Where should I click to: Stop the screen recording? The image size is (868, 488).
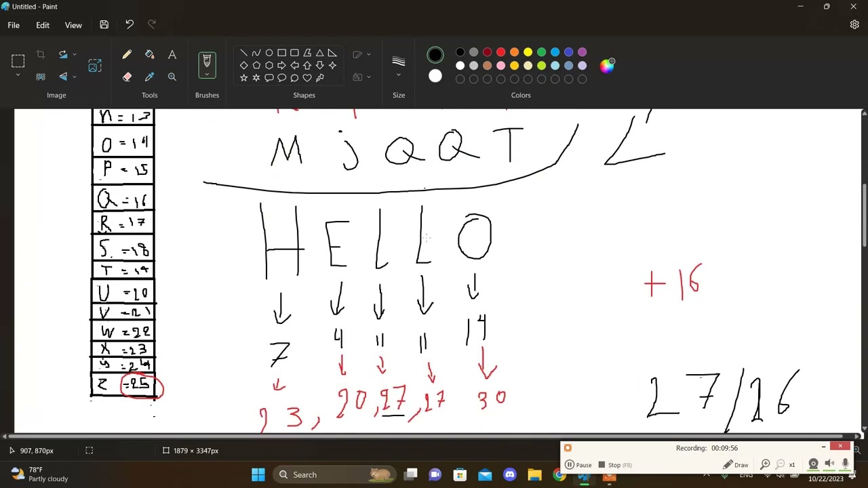pyautogui.click(x=614, y=465)
